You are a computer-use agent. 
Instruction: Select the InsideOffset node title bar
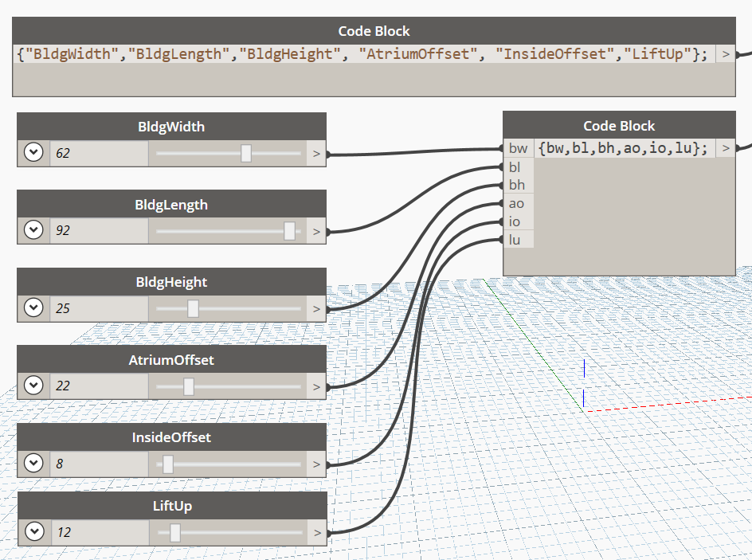point(172,437)
